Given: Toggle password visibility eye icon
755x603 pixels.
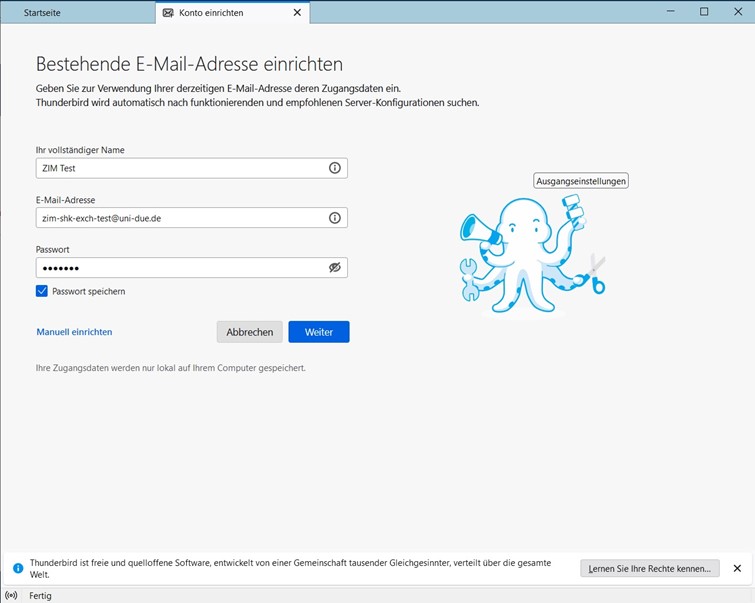Looking at the screenshot, I should pos(335,268).
